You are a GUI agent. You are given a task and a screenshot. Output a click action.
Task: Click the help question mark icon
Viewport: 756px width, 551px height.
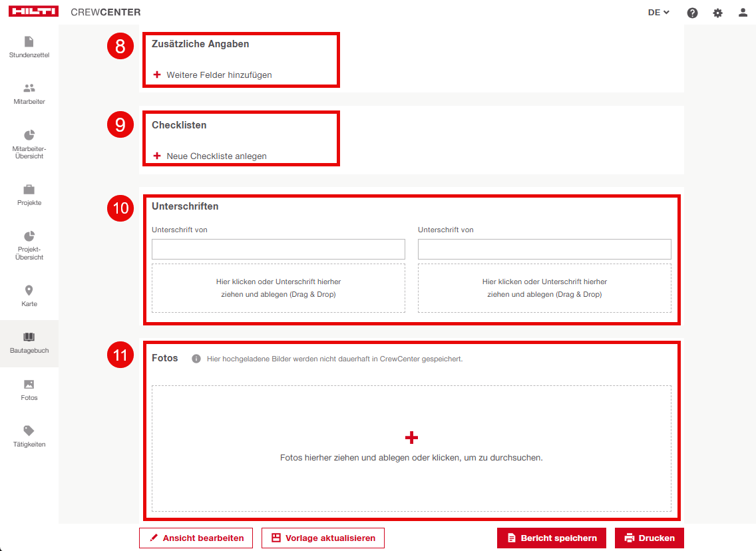pos(692,13)
